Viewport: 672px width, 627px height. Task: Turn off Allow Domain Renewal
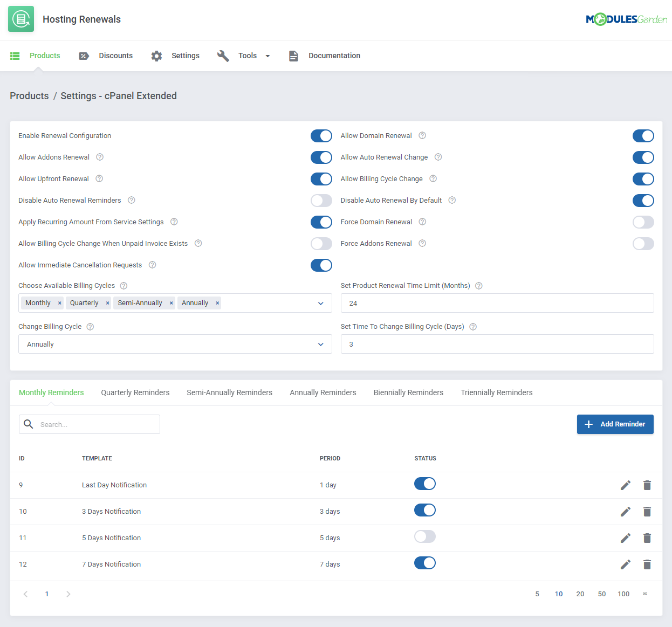643,136
